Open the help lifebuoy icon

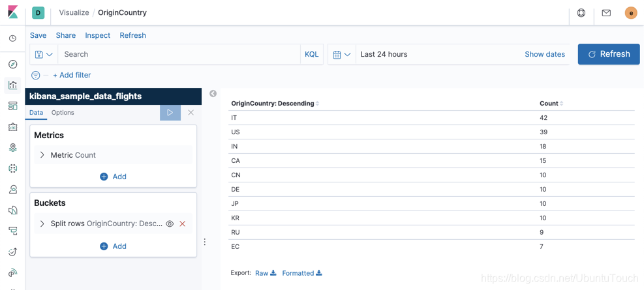click(581, 13)
